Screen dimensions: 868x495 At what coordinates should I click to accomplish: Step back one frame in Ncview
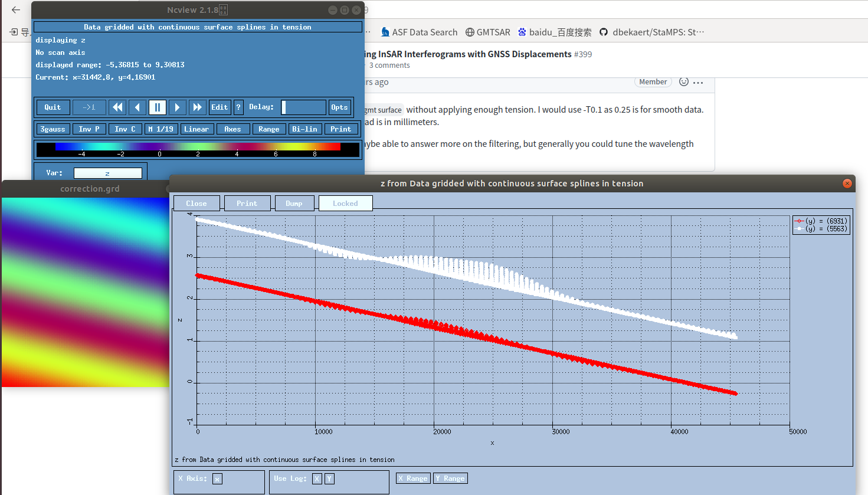click(x=137, y=107)
